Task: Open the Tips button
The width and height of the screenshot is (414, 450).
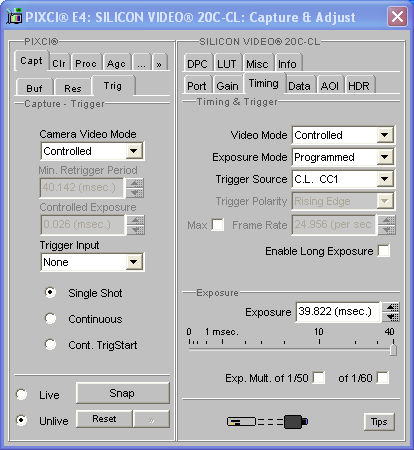Action: point(379,422)
